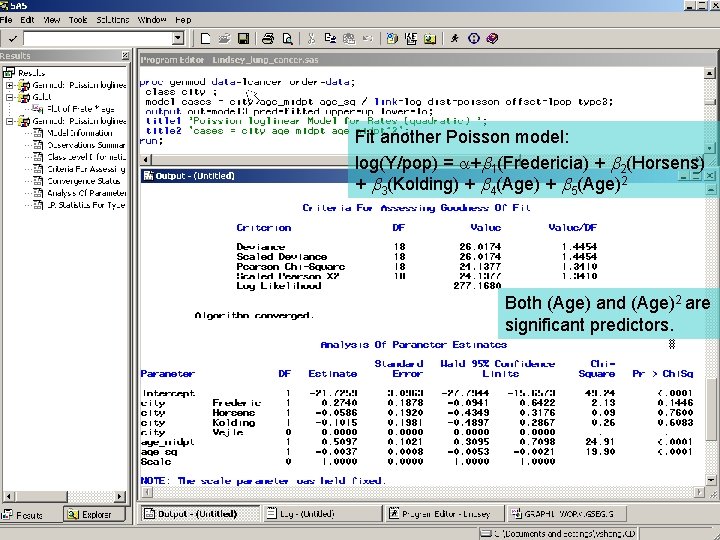Screen dimensions: 720x540
Task: Select Model Information in Results tree
Action: pos(79,133)
